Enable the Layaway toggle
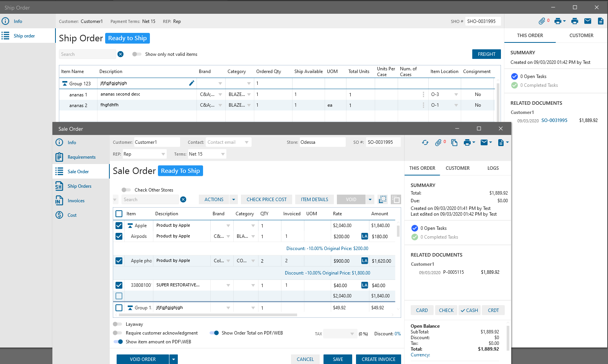Viewport: 608px width, 364px height. tap(117, 324)
